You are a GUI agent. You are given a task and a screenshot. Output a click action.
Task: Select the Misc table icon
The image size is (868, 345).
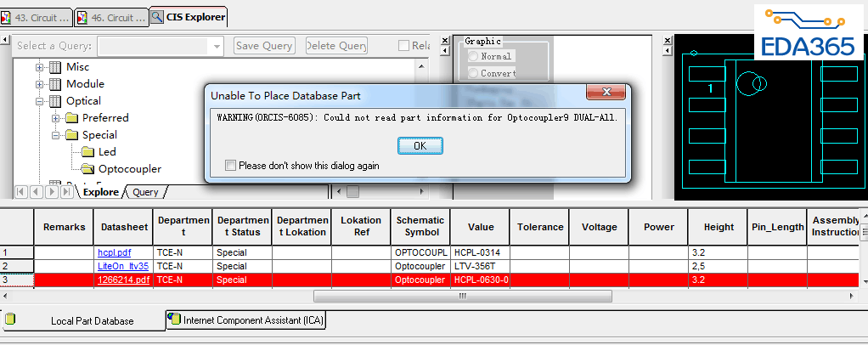(x=55, y=68)
